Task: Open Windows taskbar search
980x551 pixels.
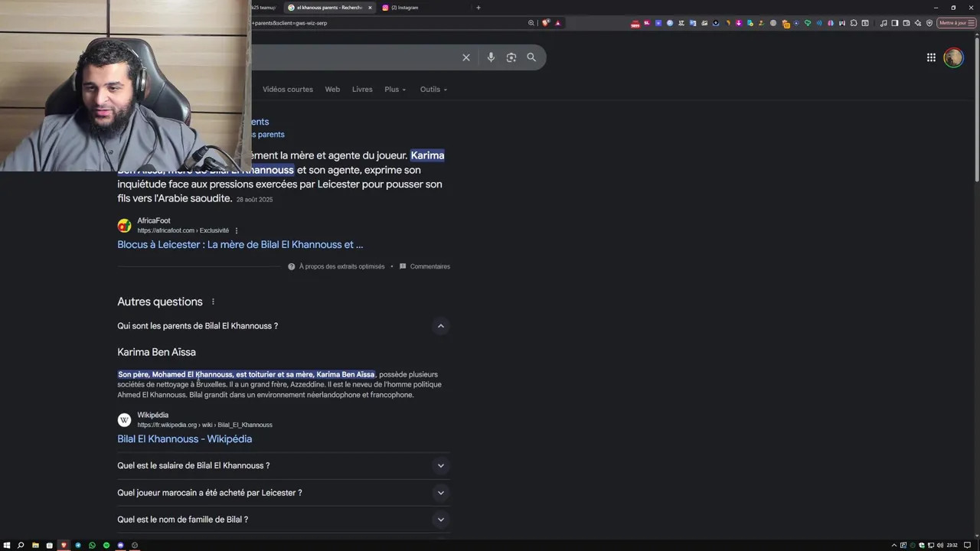Action: pyautogui.click(x=21, y=545)
